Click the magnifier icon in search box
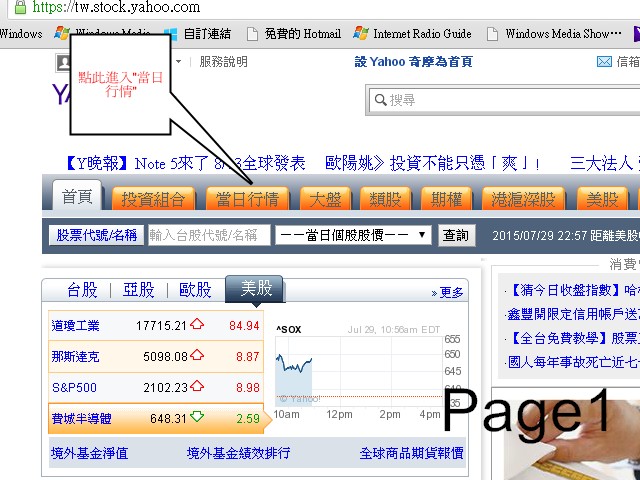 tap(380, 100)
